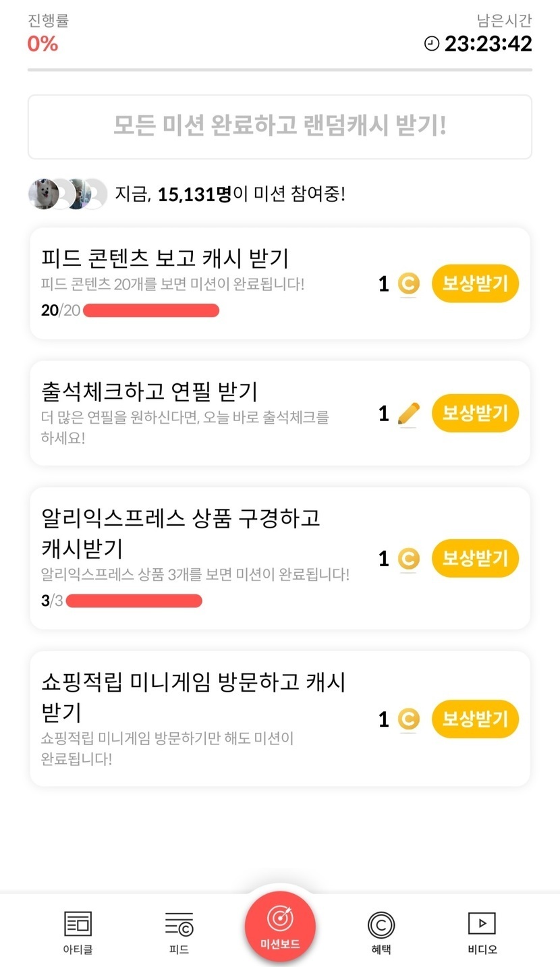Tap the 20/20 feed progress bar
This screenshot has height=967, width=560.
[x=151, y=310]
